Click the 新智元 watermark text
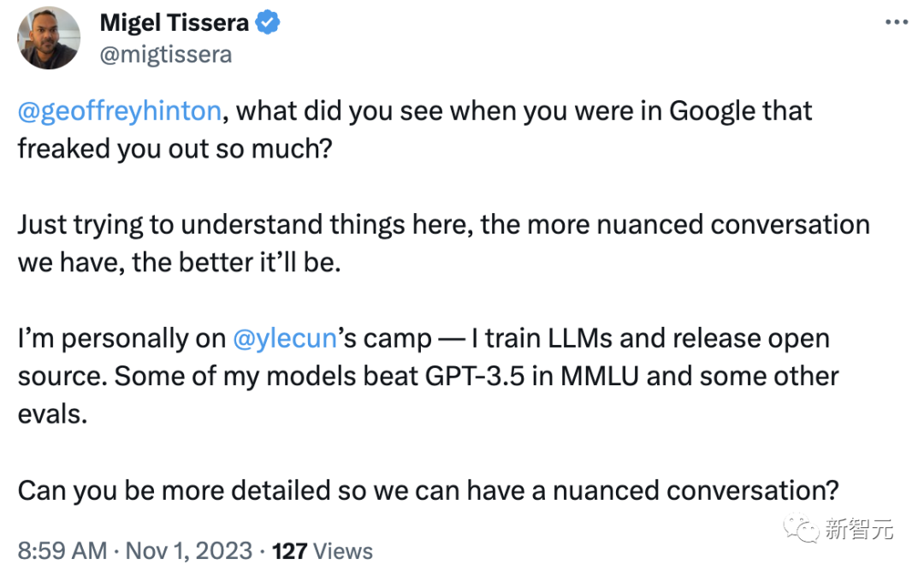 point(859,529)
